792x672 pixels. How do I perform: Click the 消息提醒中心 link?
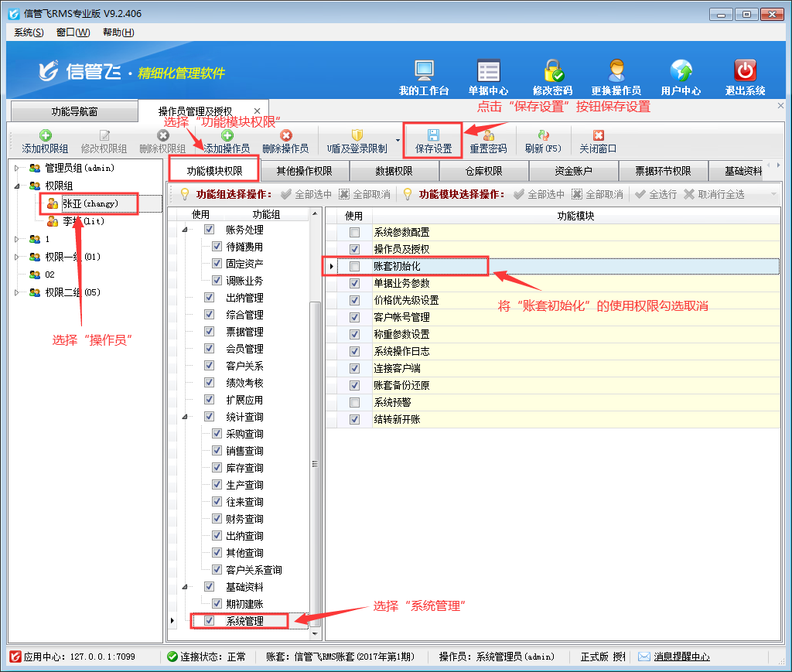point(681,657)
